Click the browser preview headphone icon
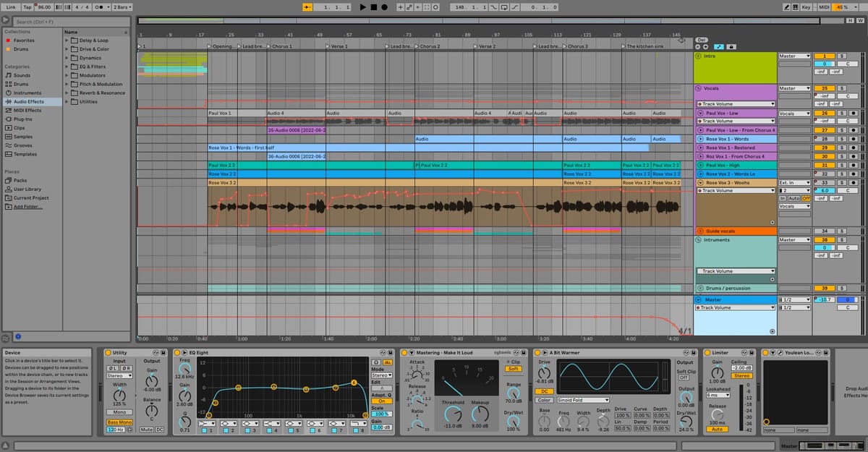Viewport: 868px width, 452px height. (18, 336)
